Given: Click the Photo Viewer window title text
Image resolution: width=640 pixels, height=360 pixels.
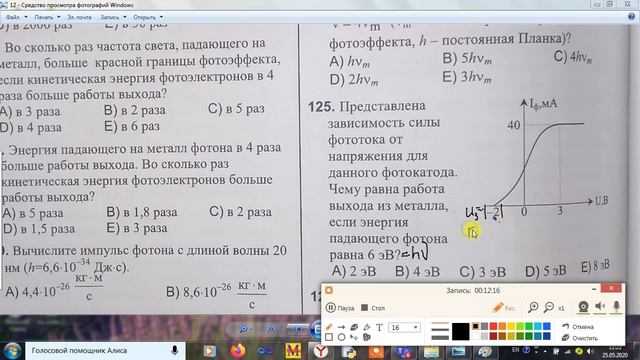Looking at the screenshot, I should coord(71,5).
